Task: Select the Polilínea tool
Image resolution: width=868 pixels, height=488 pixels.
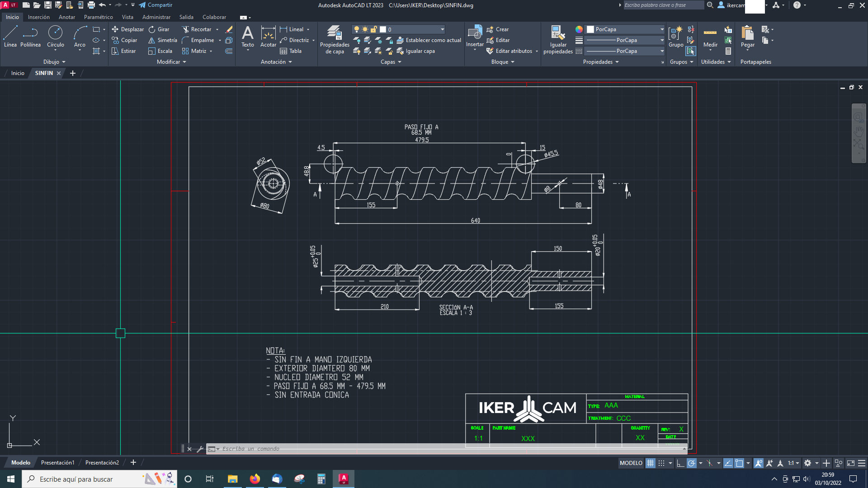Action: point(31,36)
